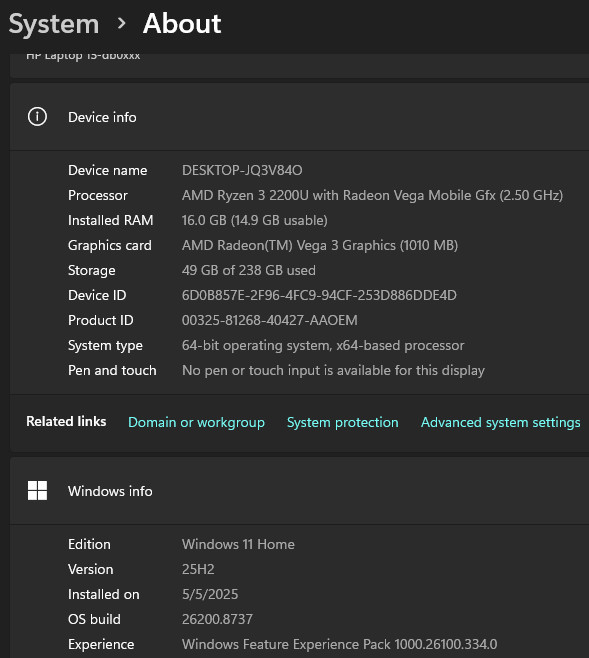Open the System protection link

tap(343, 422)
